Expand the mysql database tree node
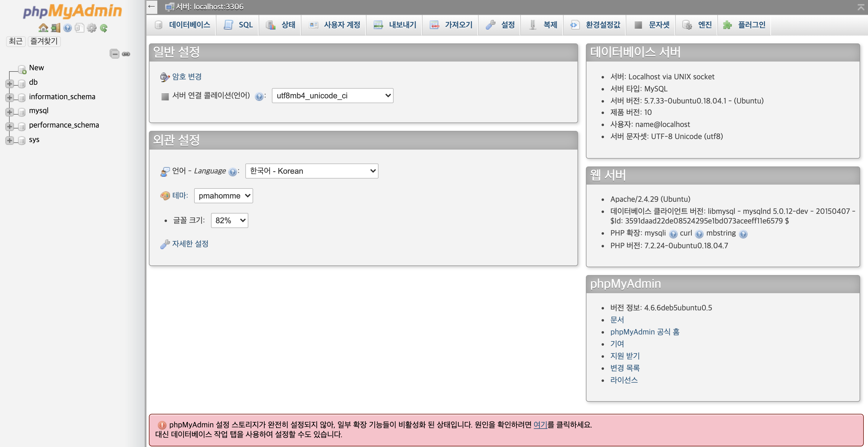The height and width of the screenshot is (447, 868). tap(10, 112)
